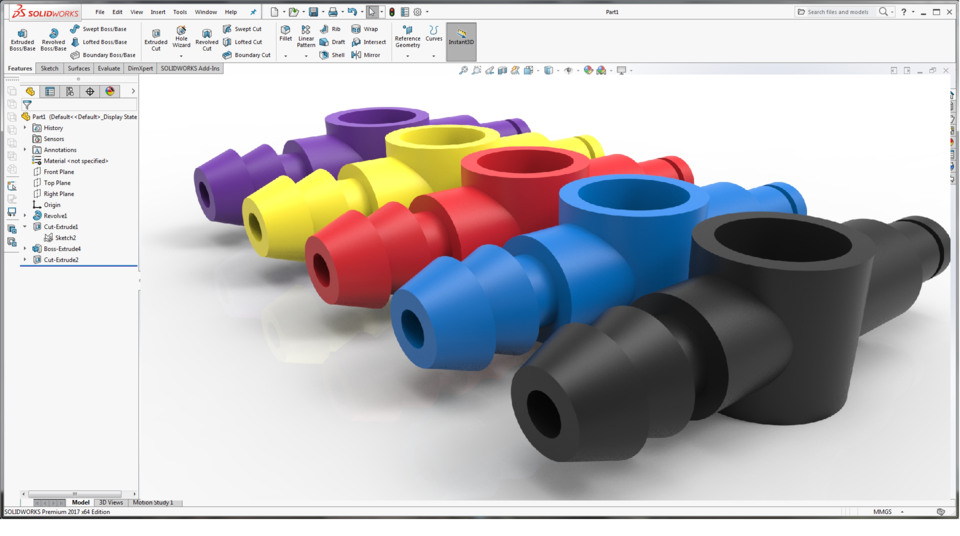The image size is (960, 536).
Task: Choose Swept Boss/Base feature
Action: click(x=98, y=29)
